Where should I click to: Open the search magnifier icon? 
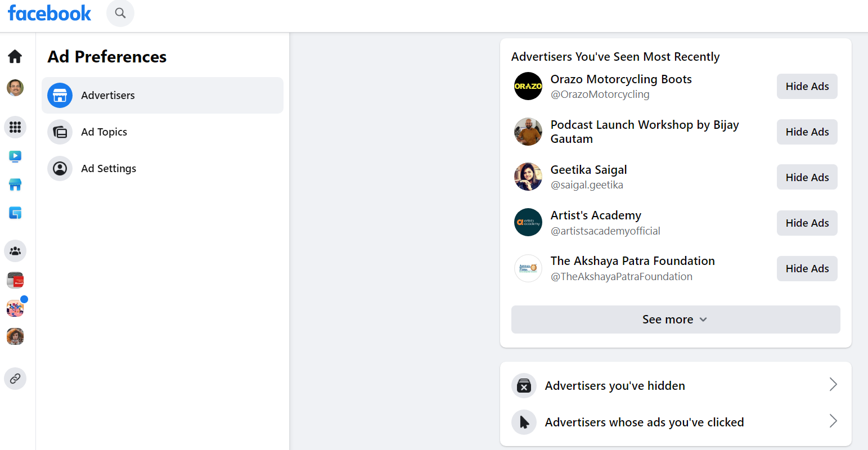pos(120,13)
